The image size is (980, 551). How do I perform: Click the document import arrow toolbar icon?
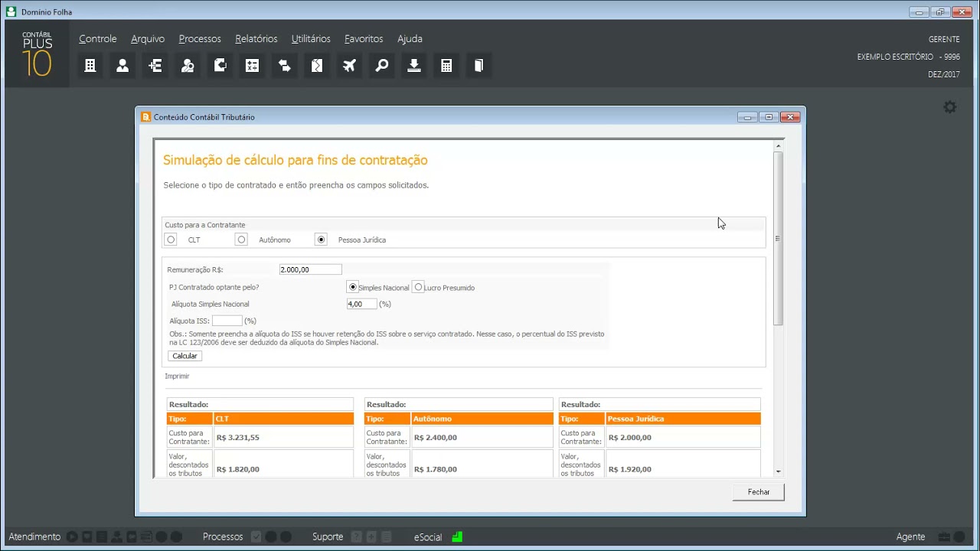click(x=220, y=66)
